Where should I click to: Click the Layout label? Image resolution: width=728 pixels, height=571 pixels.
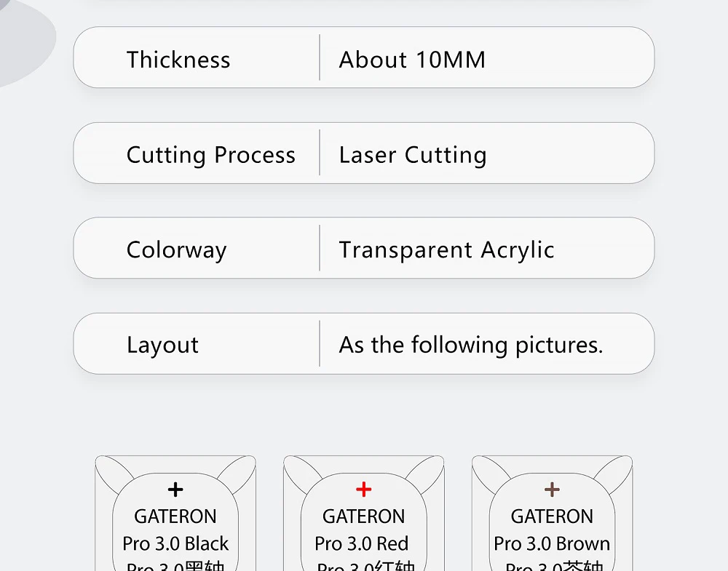pos(162,345)
